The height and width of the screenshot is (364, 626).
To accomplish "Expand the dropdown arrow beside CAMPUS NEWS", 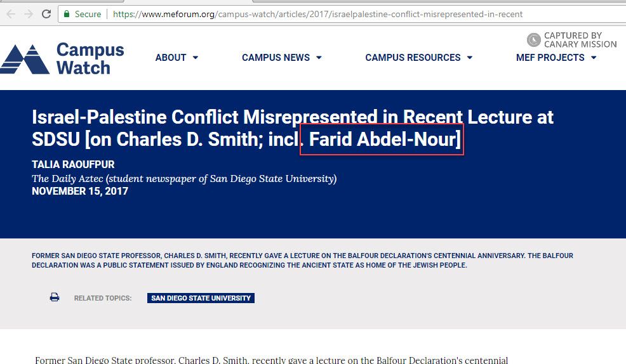I will tap(319, 58).
